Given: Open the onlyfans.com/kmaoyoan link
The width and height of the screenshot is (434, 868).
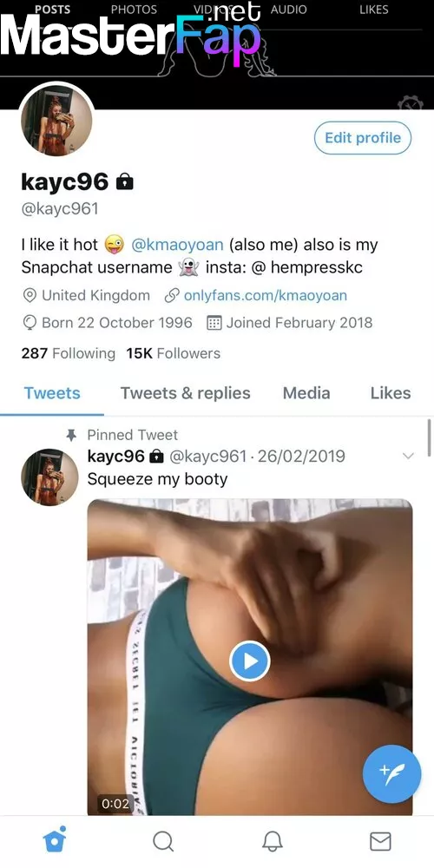Looking at the screenshot, I should 265,296.
